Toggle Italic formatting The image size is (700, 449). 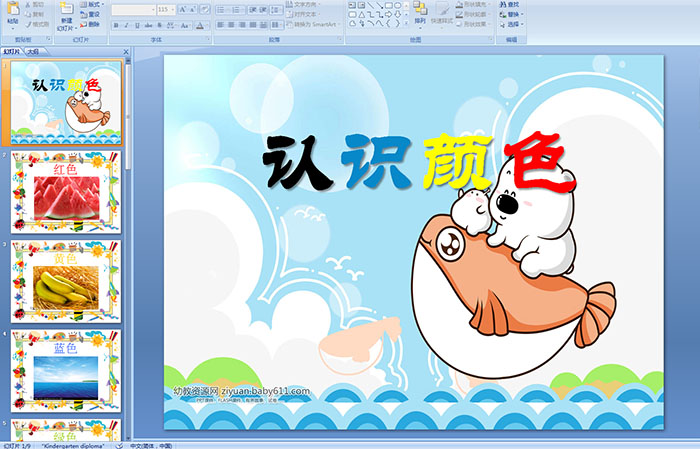(126, 25)
